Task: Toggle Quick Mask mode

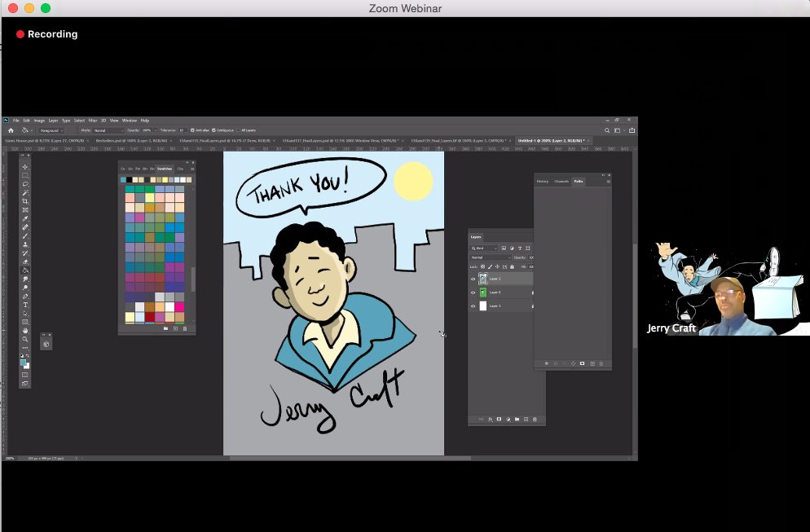Action: pos(24,375)
